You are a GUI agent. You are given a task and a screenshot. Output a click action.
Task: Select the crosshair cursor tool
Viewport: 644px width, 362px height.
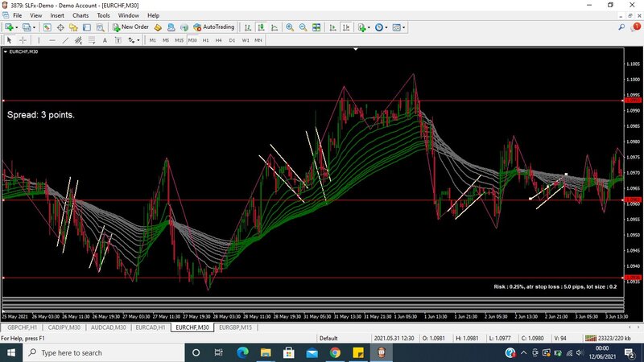(23, 39)
